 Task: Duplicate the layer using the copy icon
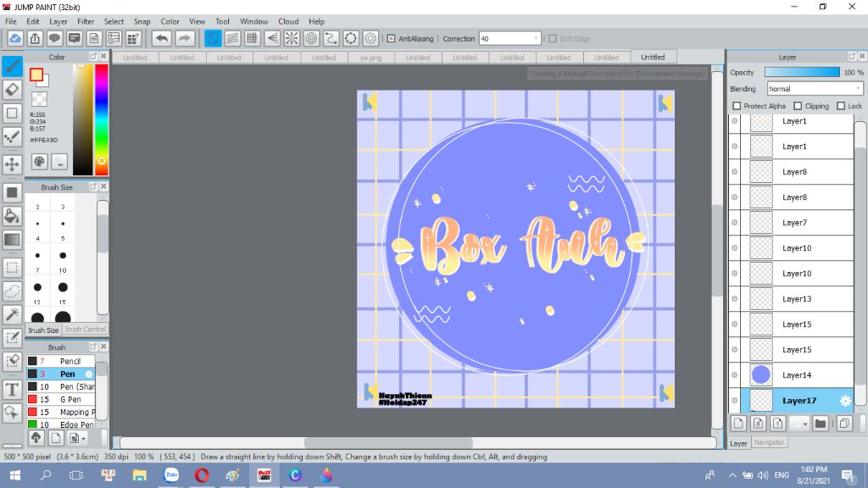tap(844, 424)
